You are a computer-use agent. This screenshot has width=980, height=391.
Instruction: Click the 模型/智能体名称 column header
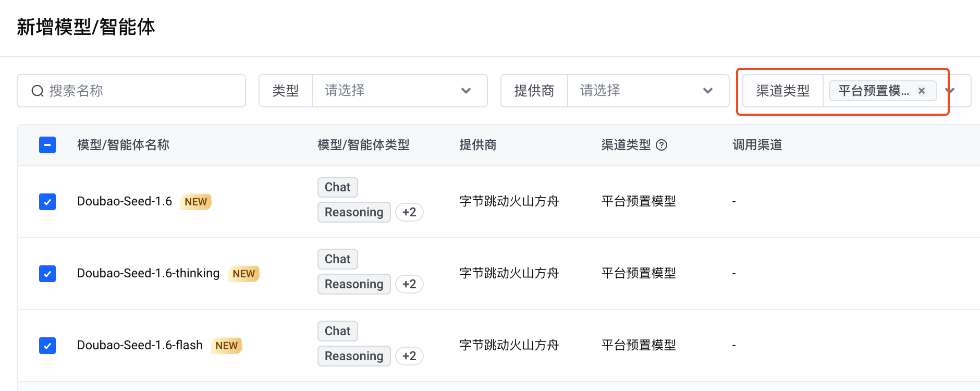(x=123, y=145)
